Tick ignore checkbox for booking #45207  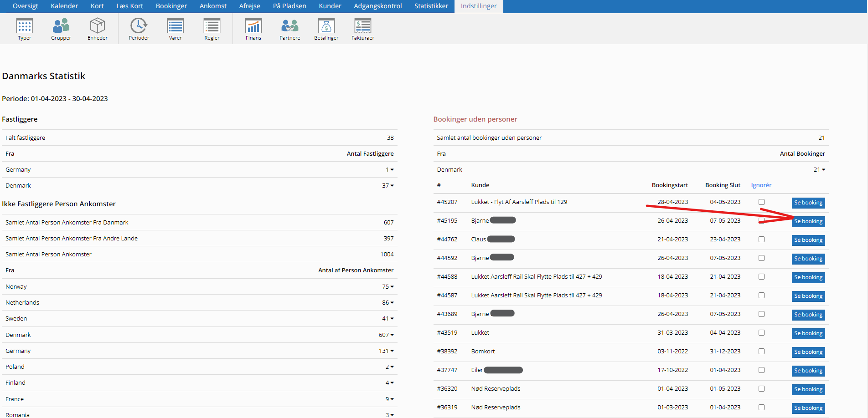coord(761,202)
